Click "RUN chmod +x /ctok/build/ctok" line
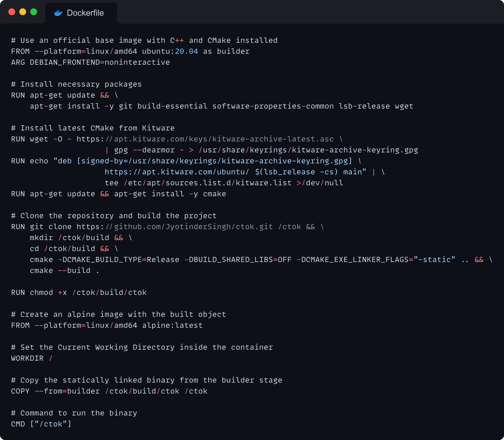 click(x=79, y=292)
